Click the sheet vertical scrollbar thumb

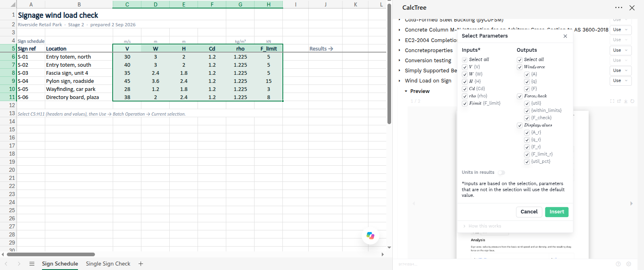tap(389, 64)
